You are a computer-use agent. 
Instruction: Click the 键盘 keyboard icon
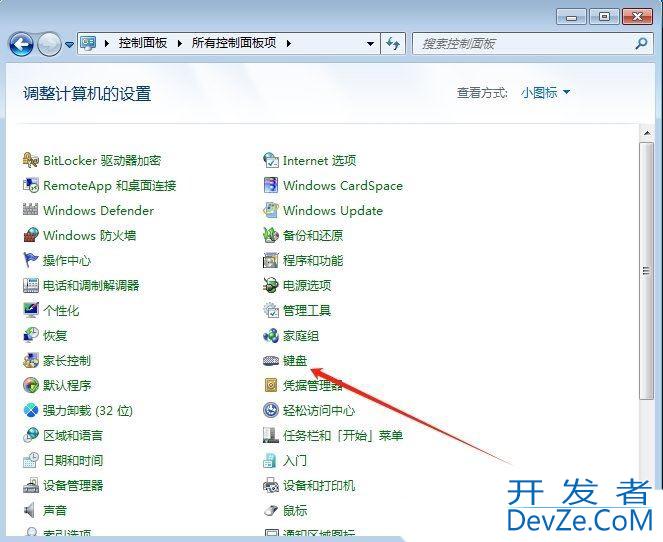[x=271, y=360]
